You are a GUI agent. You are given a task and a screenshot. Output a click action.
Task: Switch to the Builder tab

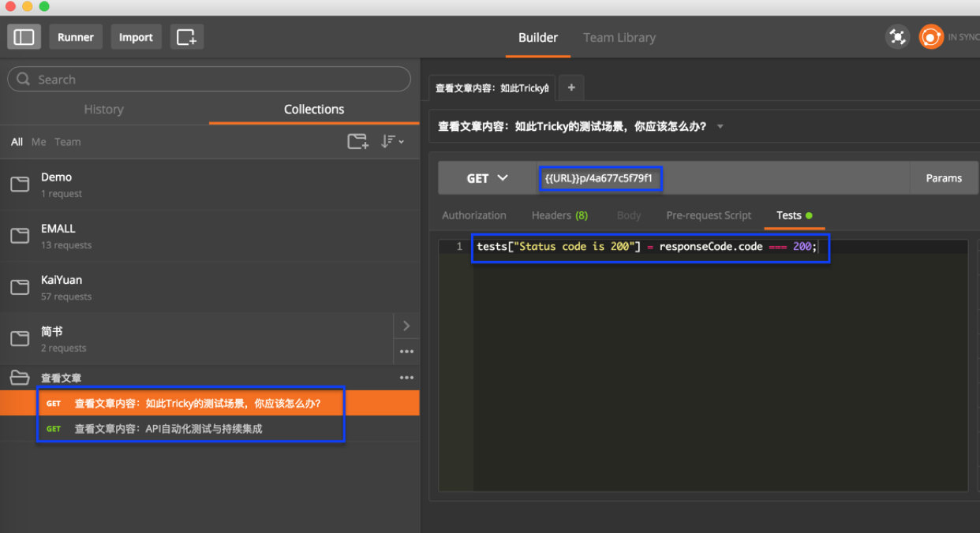pyautogui.click(x=538, y=37)
